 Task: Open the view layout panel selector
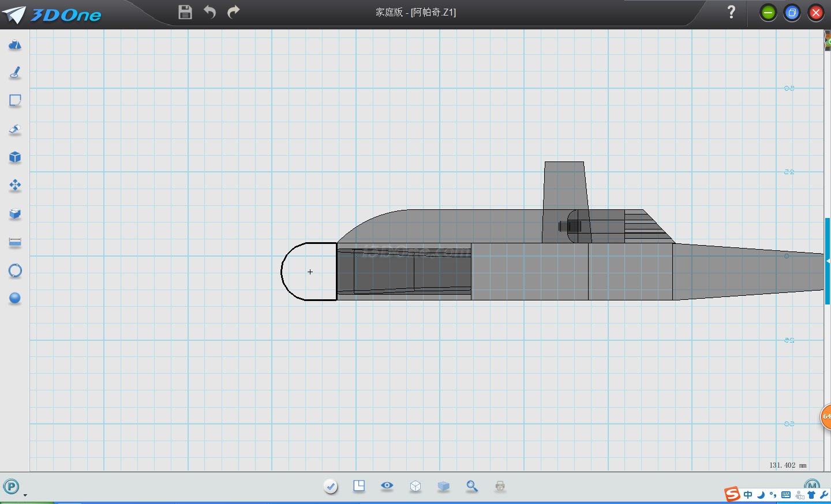pyautogui.click(x=359, y=486)
